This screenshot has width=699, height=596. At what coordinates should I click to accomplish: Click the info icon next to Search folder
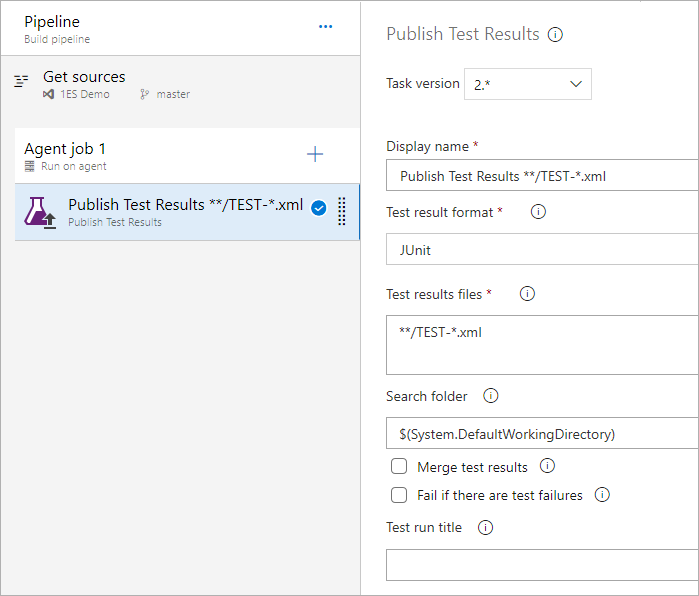(x=490, y=396)
